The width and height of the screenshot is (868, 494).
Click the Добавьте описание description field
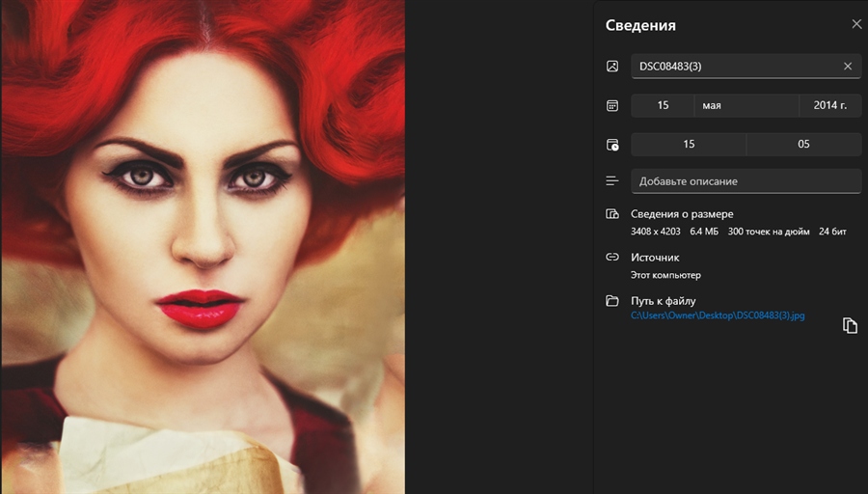(745, 181)
